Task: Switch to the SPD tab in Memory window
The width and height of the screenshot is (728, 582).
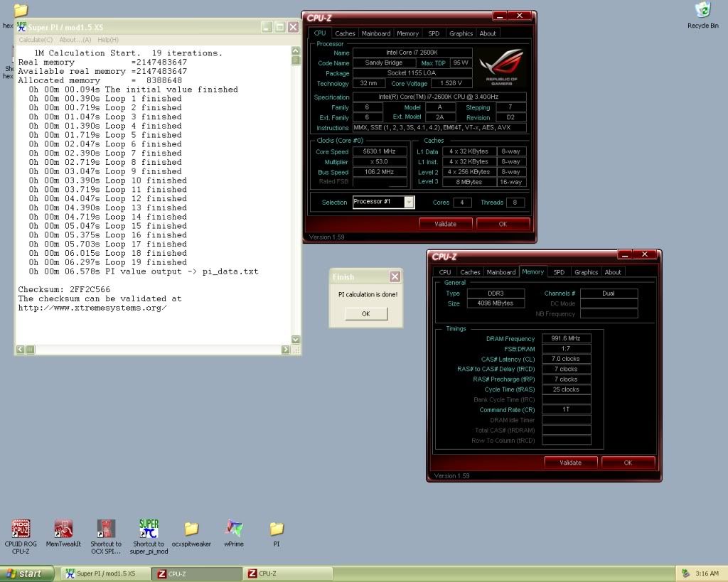Action: [559, 272]
